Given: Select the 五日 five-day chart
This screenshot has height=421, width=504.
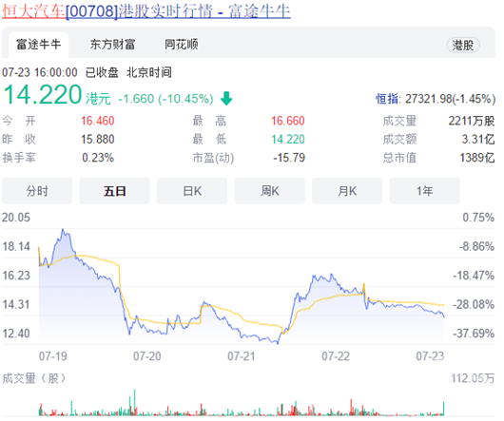Looking at the screenshot, I should [115, 191].
